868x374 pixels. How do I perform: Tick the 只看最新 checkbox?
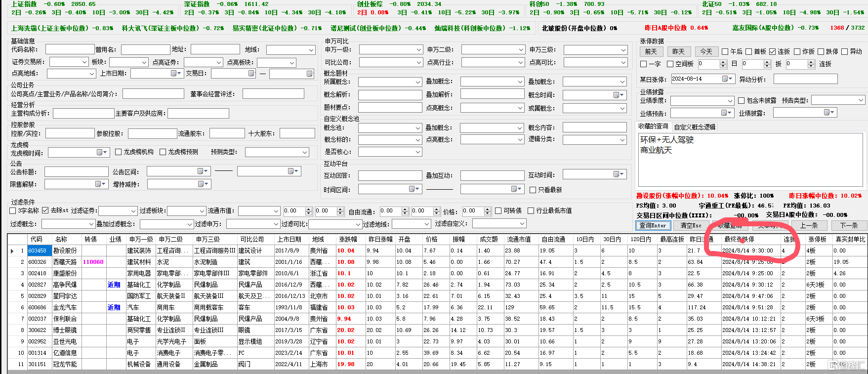point(533,190)
